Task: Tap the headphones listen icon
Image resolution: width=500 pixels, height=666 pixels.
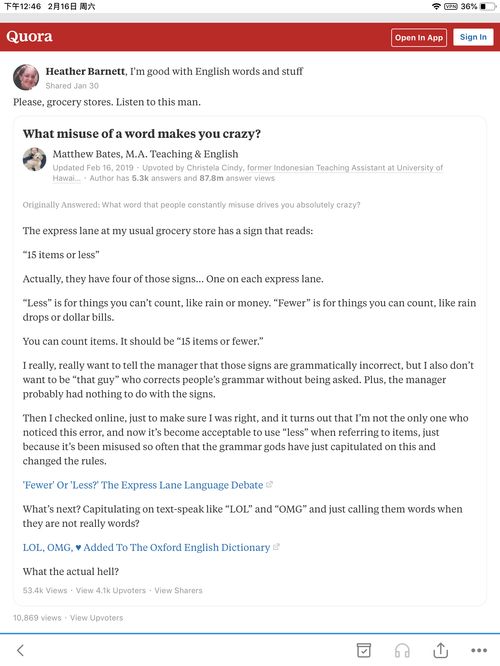Action: 402,650
